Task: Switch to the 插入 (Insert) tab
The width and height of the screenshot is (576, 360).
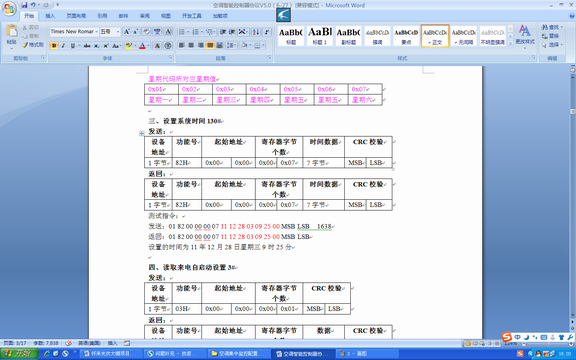Action: pos(50,16)
